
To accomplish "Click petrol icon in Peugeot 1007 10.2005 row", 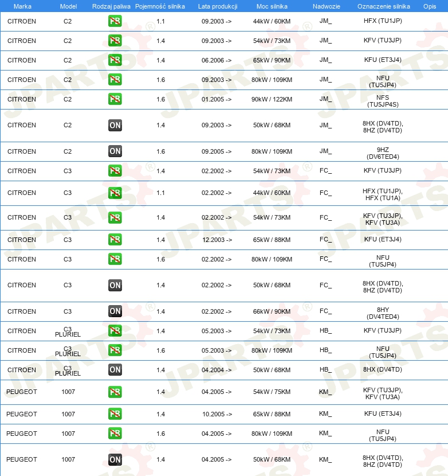I will (115, 413).
